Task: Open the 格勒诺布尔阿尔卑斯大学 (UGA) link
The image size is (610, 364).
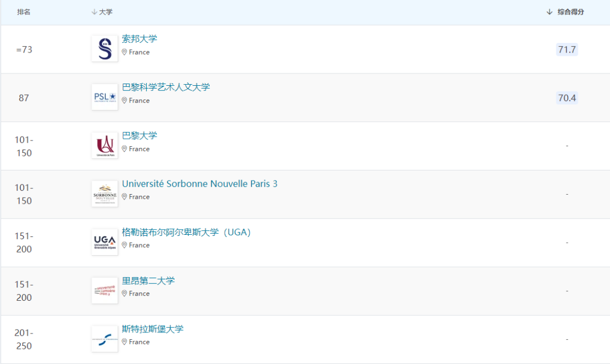Action: click(x=186, y=232)
